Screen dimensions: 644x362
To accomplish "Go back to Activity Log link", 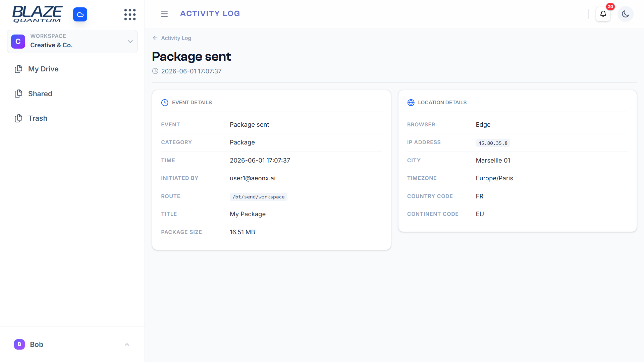I will pyautogui.click(x=176, y=38).
